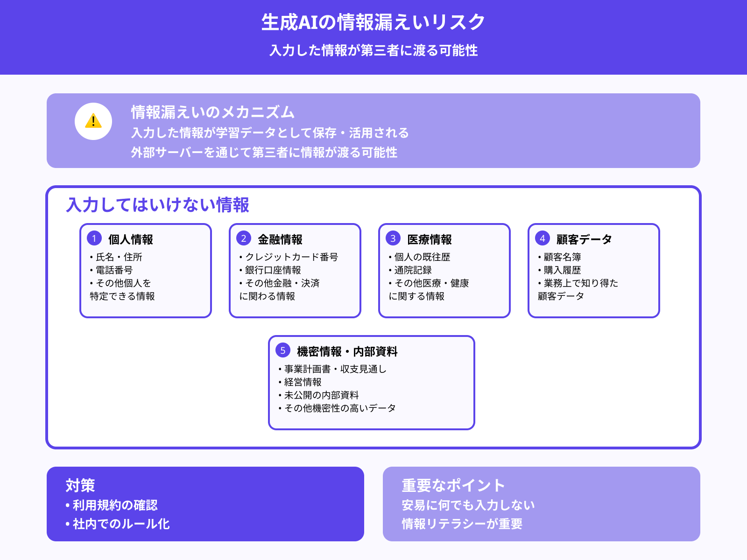Screen dimensions: 747x560
Task: Click the 生成AIの情報漏えいリスク header icon area
Action: click(373, 21)
